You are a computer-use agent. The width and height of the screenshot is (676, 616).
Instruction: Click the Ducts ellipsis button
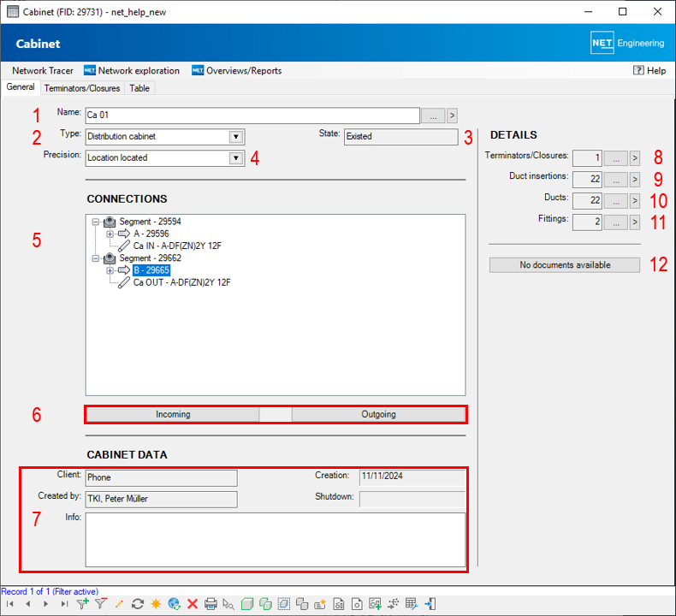click(x=615, y=201)
